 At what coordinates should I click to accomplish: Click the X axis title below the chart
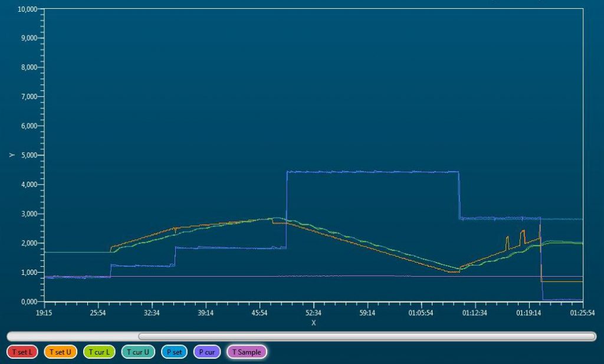(x=313, y=323)
